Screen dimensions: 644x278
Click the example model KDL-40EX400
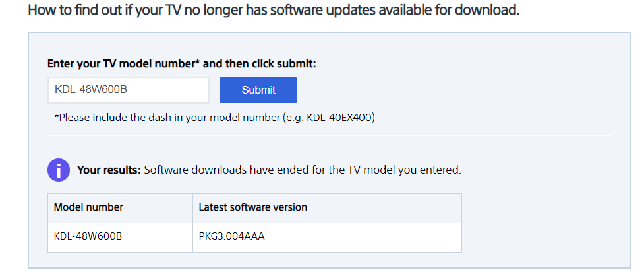pyautogui.click(x=344, y=118)
